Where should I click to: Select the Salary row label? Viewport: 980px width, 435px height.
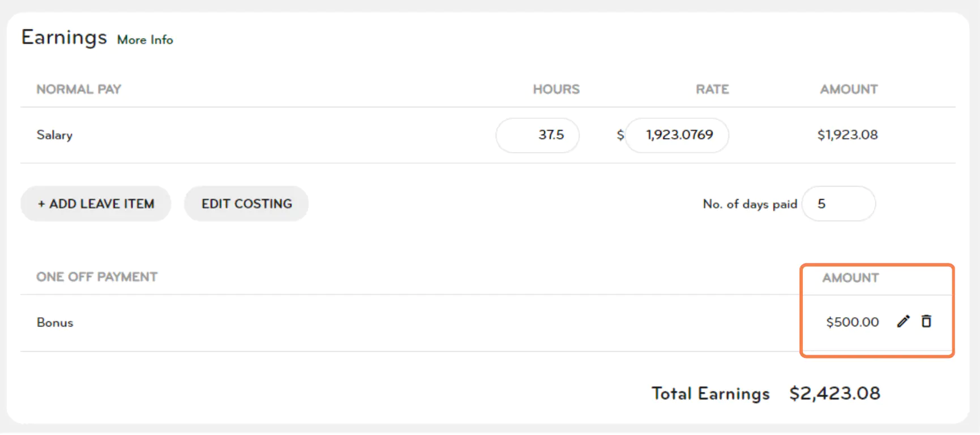point(54,135)
